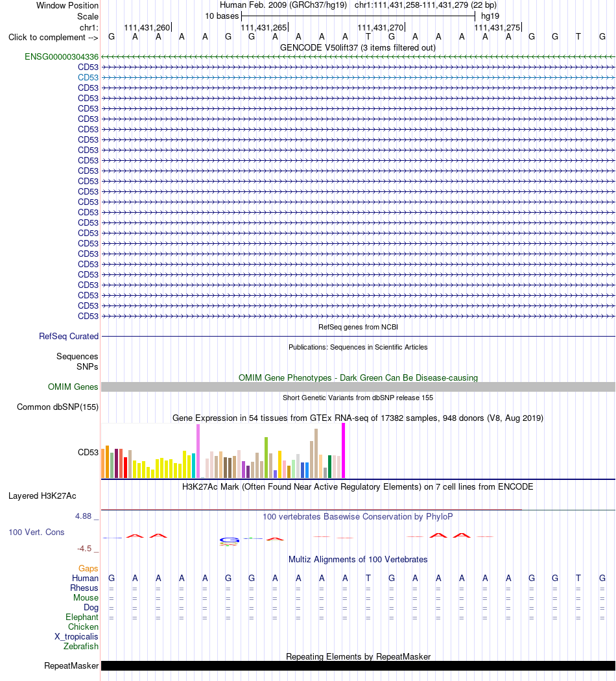616x681 pixels.
Task: Select the light-blue highlighted CD53 transcript label
Action: tap(88, 77)
